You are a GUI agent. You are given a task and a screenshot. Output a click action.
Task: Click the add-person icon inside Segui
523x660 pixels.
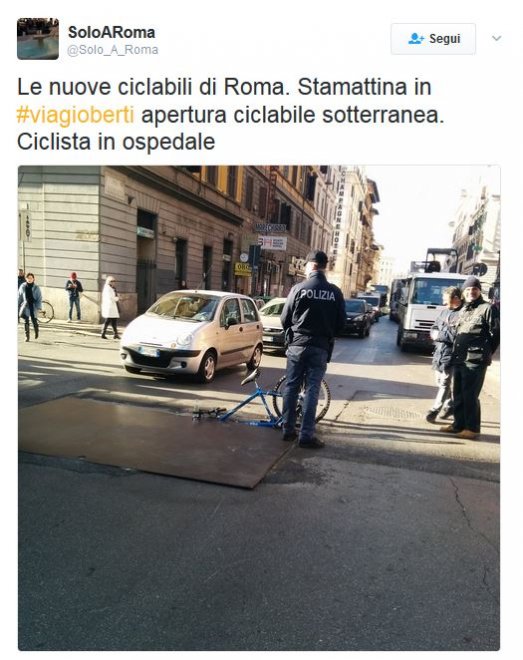(416, 39)
